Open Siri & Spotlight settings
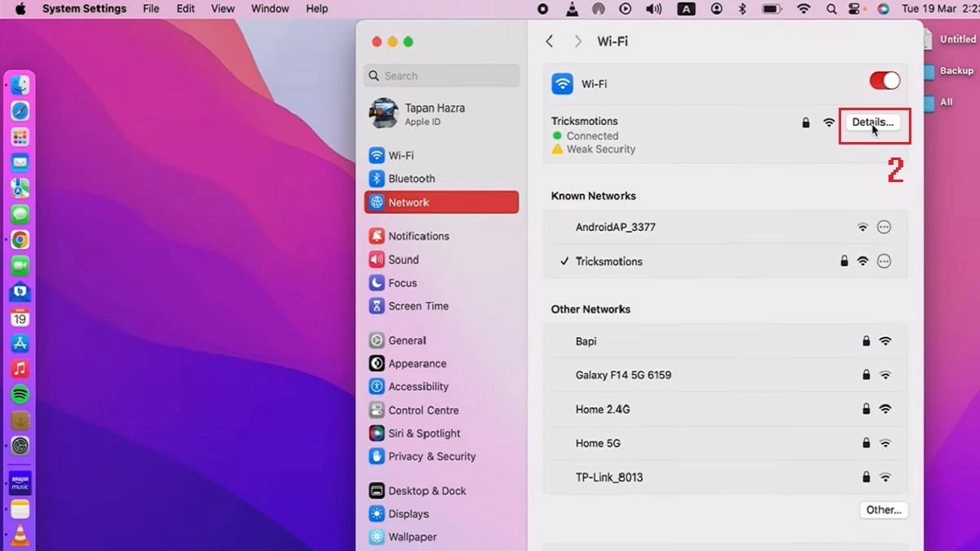980x551 pixels. (x=424, y=433)
